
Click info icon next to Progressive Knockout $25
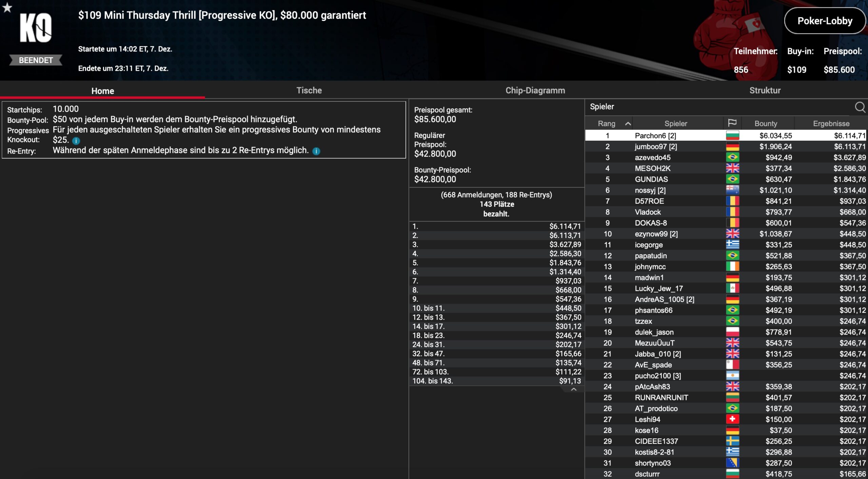(x=76, y=141)
